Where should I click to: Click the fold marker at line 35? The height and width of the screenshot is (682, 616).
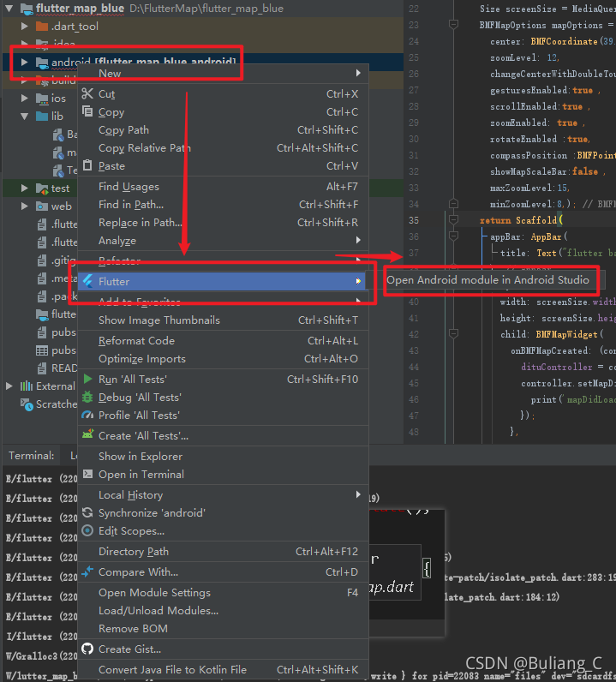coord(453,220)
